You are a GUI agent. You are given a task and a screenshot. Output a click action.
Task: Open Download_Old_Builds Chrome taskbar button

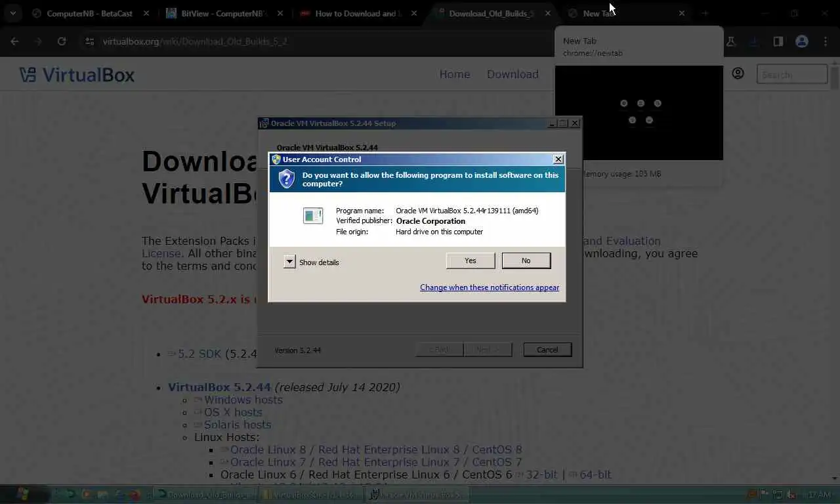pos(205,495)
